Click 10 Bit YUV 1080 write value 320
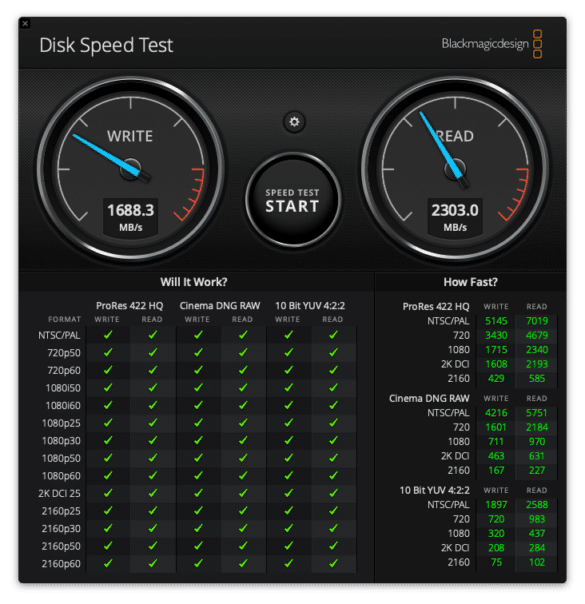Screen dimensions: 585x604 496,534
